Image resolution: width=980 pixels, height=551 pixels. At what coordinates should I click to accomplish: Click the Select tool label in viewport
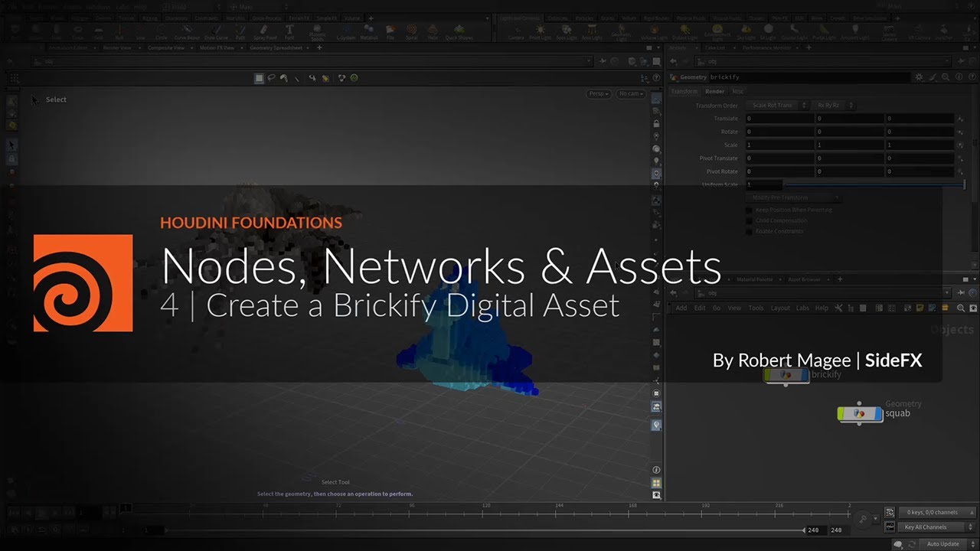[56, 99]
